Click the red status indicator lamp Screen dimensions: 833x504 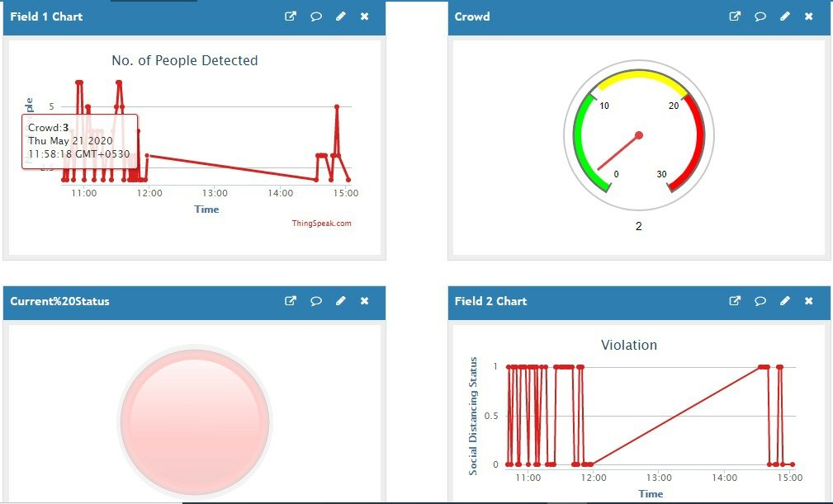pos(195,422)
